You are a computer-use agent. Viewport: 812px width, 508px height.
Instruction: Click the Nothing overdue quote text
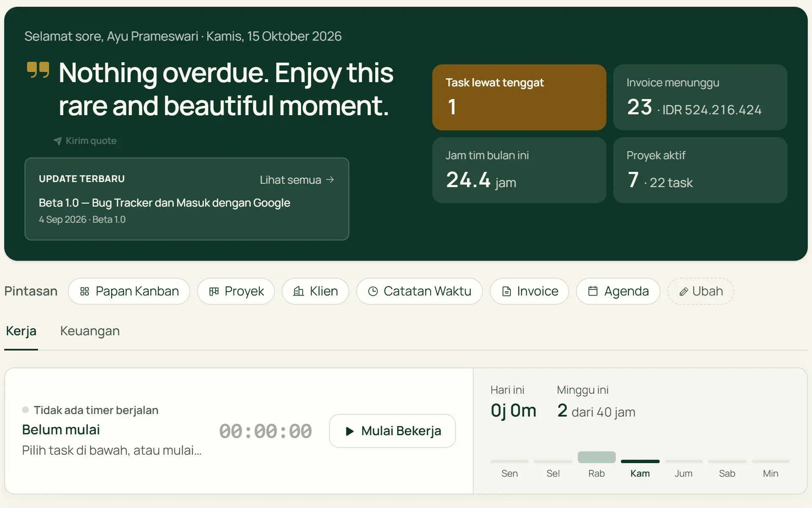coord(226,89)
